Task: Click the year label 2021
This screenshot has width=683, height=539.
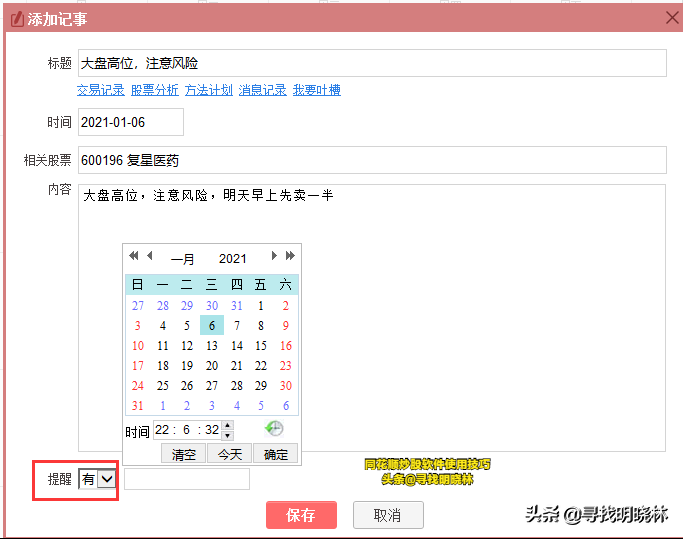Action: [233, 259]
